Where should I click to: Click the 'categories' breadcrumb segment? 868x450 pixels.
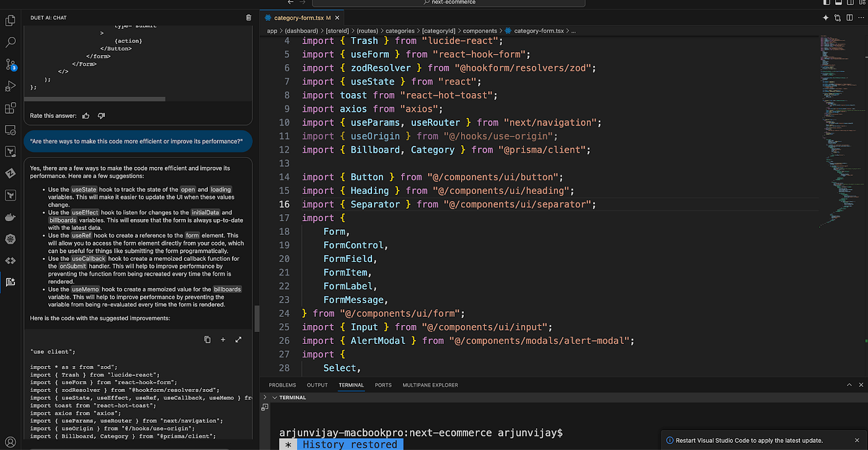click(x=400, y=31)
